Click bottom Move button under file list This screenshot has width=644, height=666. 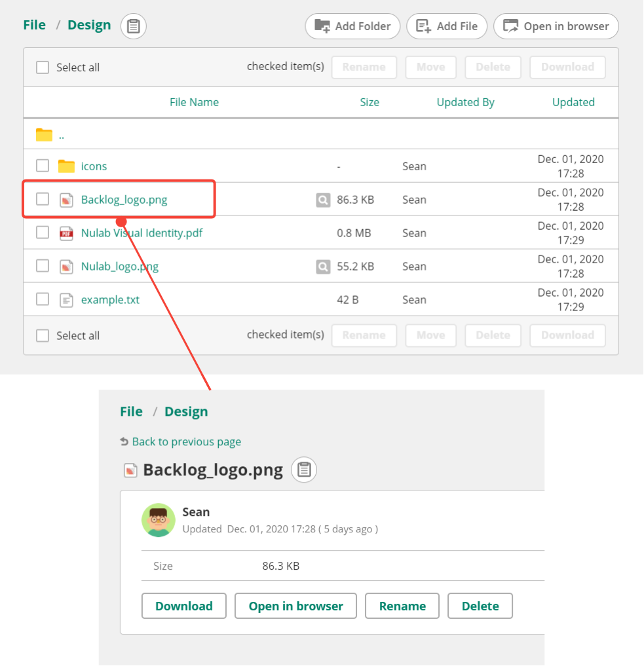430,335
